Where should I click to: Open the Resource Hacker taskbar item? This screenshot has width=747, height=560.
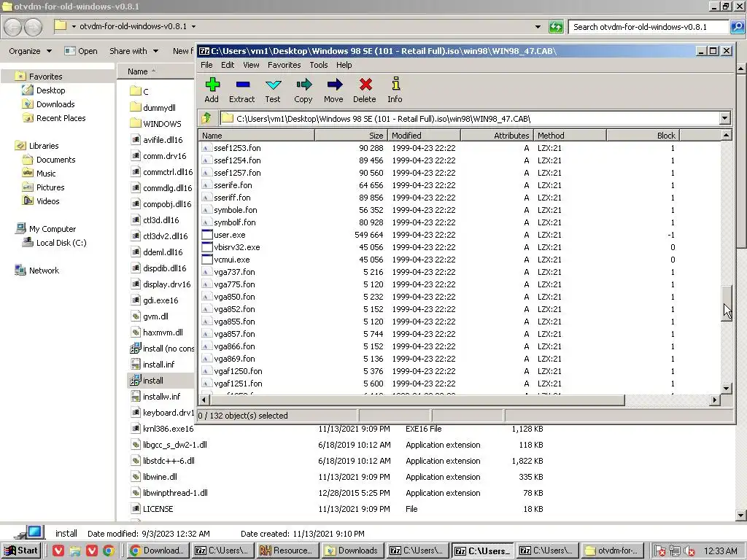[286, 551]
